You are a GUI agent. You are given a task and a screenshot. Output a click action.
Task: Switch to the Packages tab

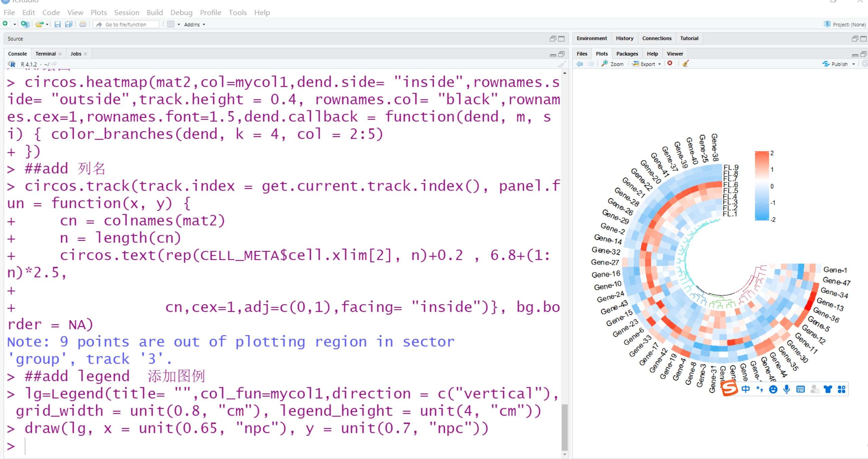click(627, 54)
